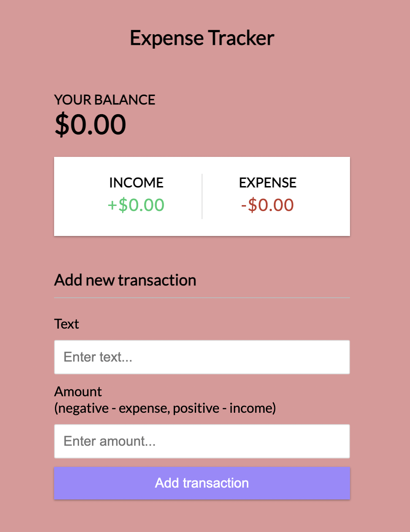Click the vertical divider between Income and Expense
The width and height of the screenshot is (410, 532).
coord(202,196)
